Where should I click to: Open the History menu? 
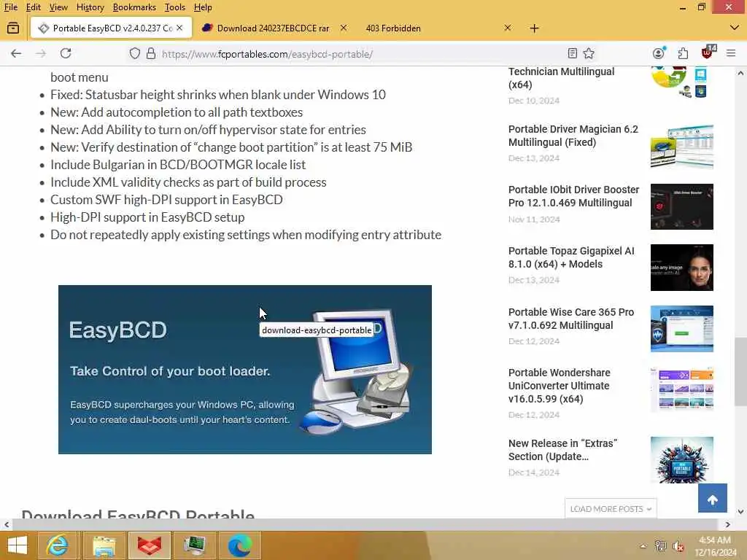(90, 7)
